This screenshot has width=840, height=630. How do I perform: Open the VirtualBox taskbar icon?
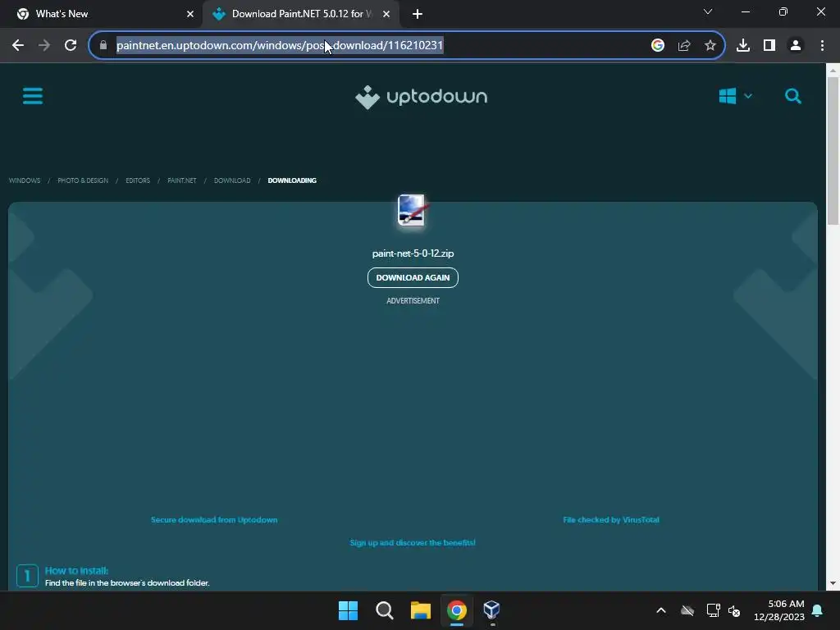pos(492,610)
